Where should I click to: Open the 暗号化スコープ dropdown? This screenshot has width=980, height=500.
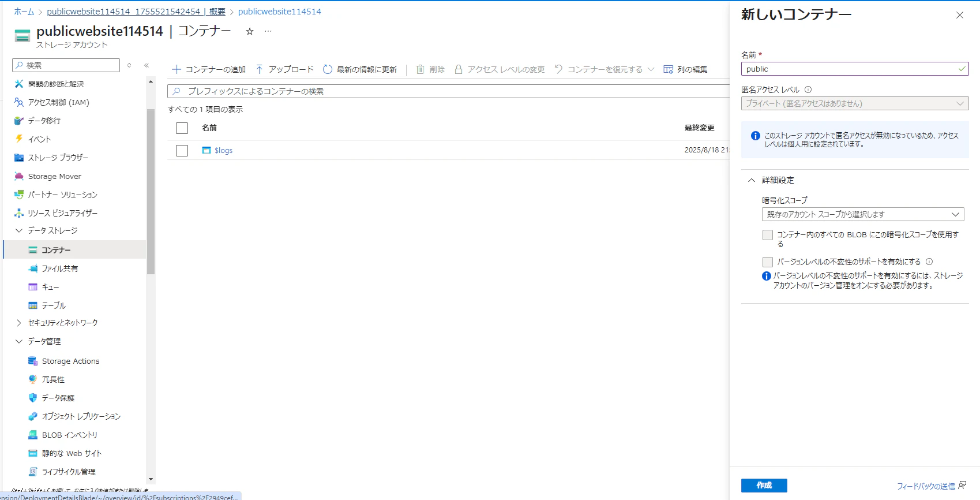[x=863, y=214]
